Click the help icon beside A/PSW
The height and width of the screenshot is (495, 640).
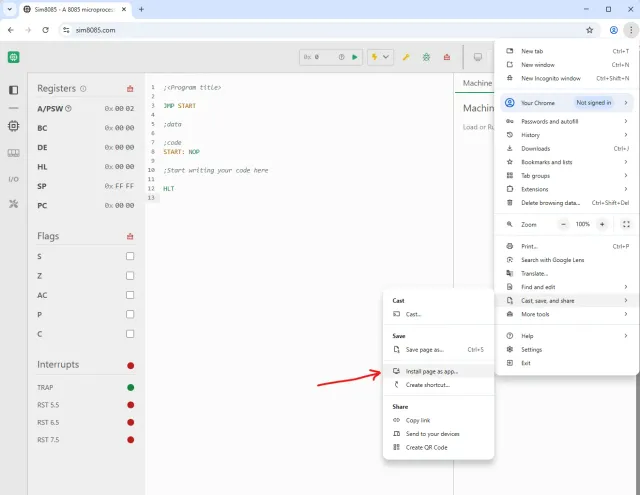pos(68,109)
